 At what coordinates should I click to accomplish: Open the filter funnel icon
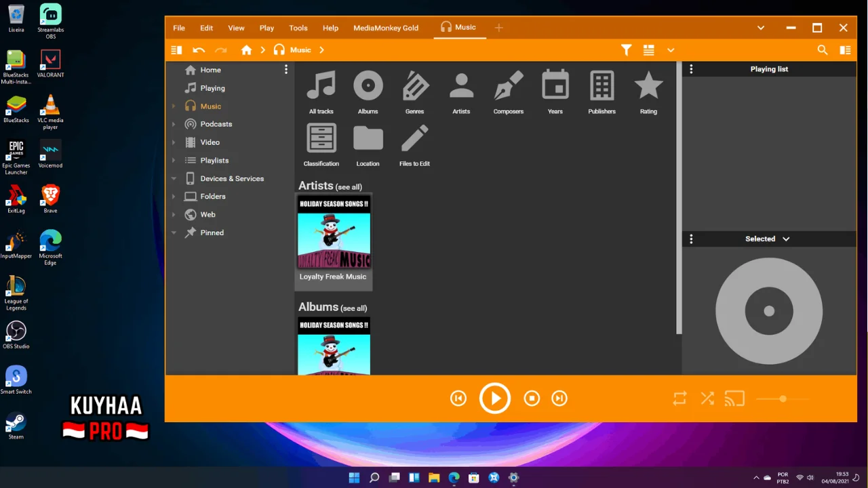pos(627,50)
